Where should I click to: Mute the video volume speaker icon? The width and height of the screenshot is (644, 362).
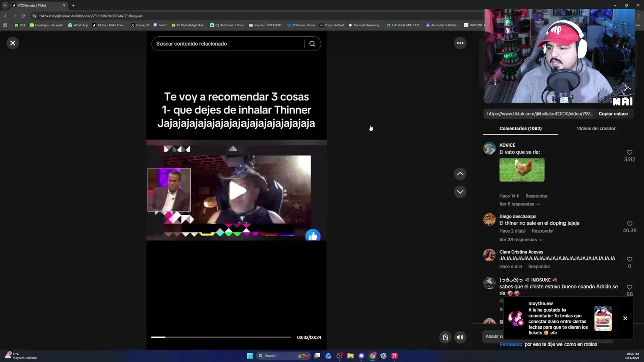pyautogui.click(x=460, y=337)
